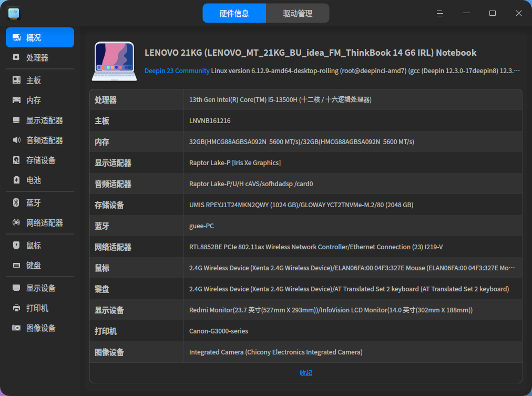Viewport: 532px width, 396px height.
Task: Click the LNVNB161216 motherboard value
Action: tap(210, 120)
